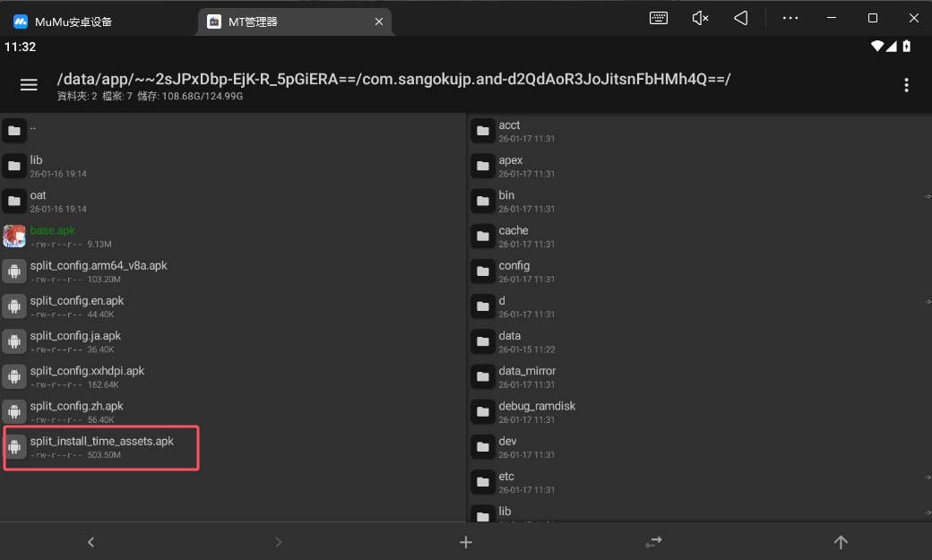Navigate back with the left arrow icon
The width and height of the screenshot is (932, 560).
tap(91, 541)
